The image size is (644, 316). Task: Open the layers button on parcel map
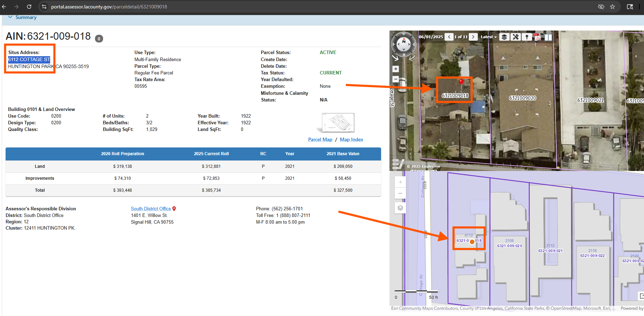click(400, 208)
